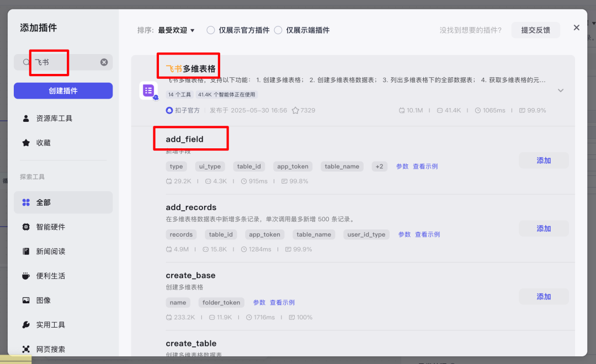The width and height of the screenshot is (596, 364).
Task: Click the 233.2K call count of create_base
Action: click(180, 317)
